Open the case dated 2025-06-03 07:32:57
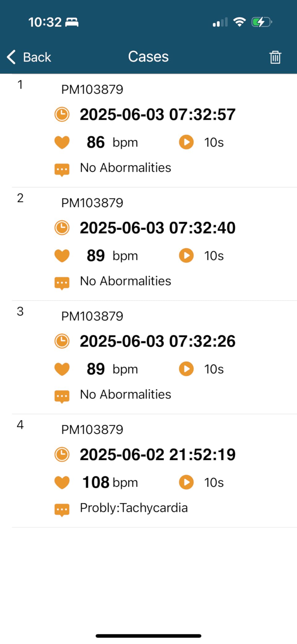This screenshot has height=644, width=297. tap(157, 114)
